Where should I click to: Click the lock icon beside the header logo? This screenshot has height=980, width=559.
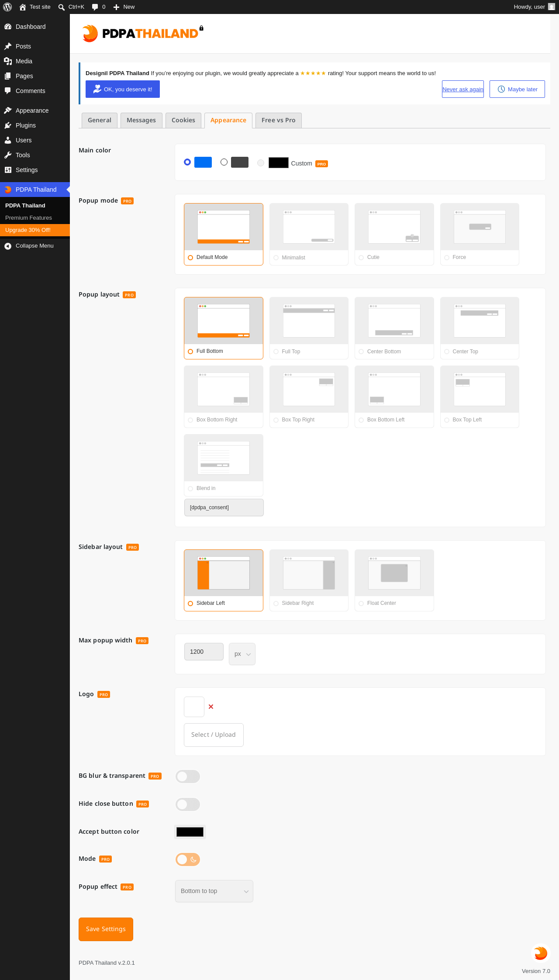click(x=201, y=28)
